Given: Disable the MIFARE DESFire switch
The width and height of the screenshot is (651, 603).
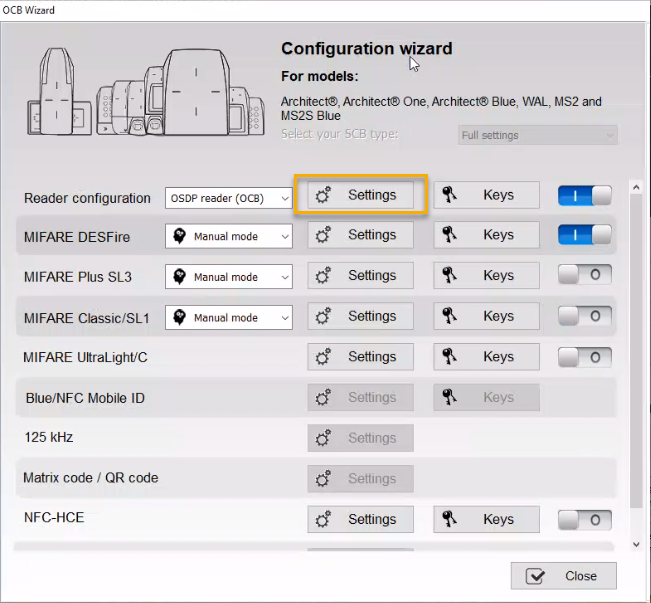Looking at the screenshot, I should (x=585, y=235).
